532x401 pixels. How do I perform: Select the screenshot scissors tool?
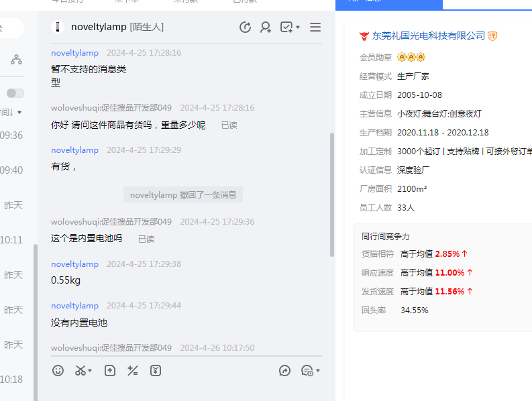coord(81,370)
